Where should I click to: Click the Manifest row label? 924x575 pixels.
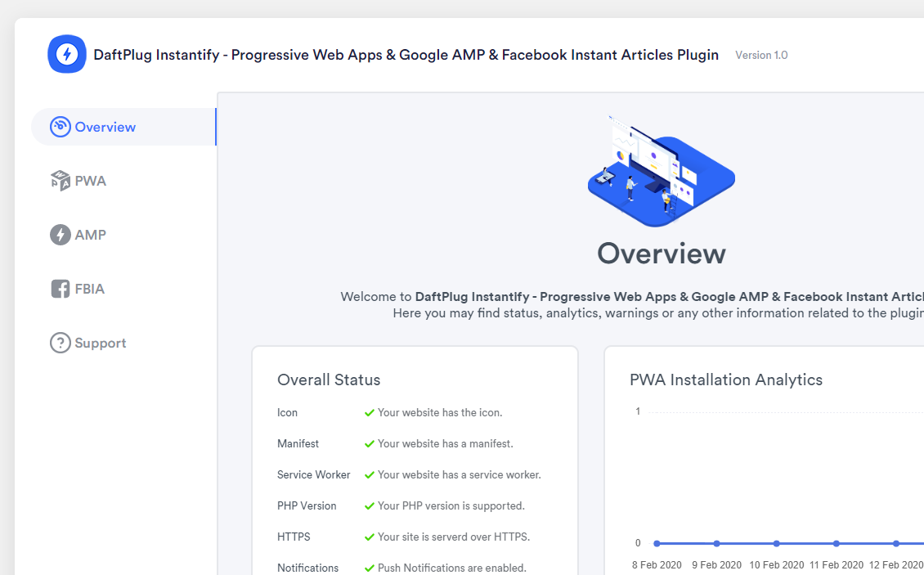pyautogui.click(x=298, y=443)
